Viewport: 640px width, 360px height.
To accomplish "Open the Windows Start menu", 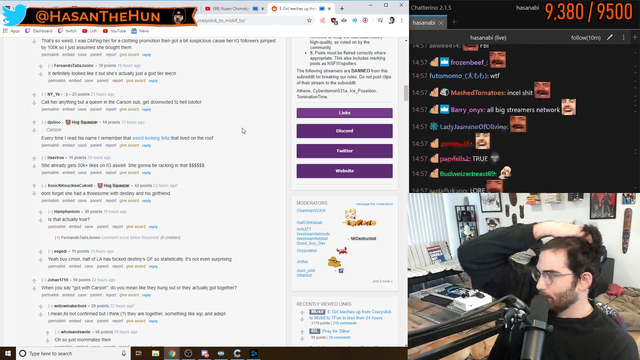I will [x=8, y=353].
